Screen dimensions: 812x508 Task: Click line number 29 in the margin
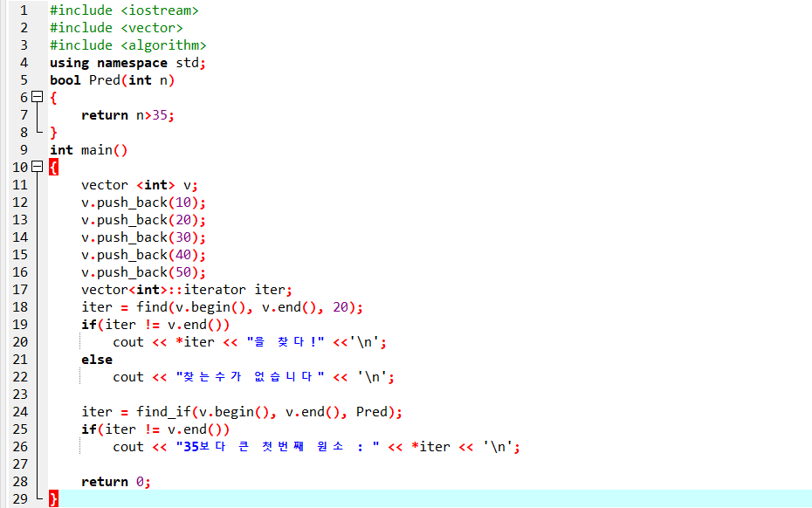20,499
